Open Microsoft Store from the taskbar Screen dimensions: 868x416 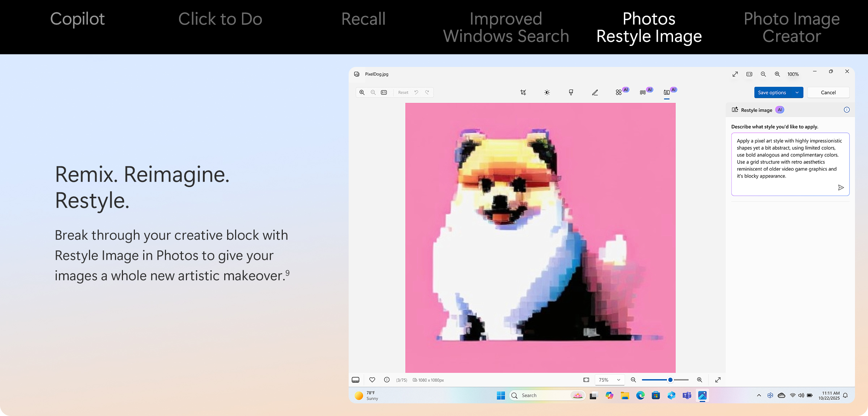click(x=656, y=395)
